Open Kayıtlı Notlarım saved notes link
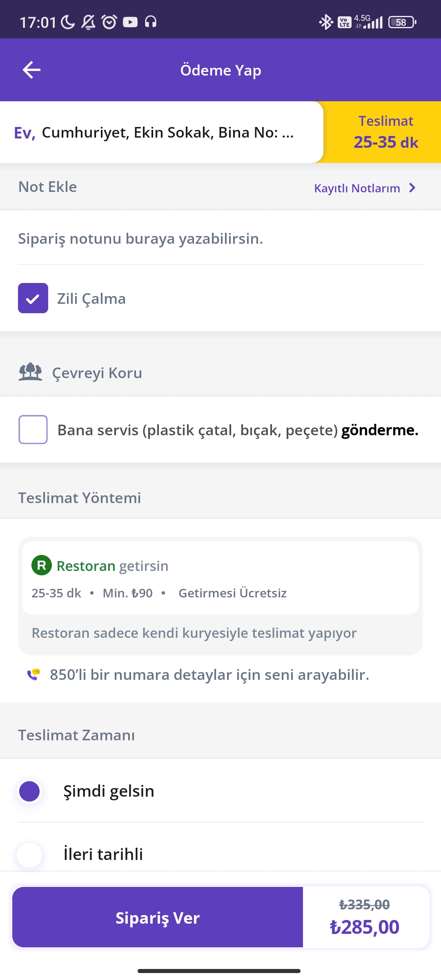The image size is (441, 980). tap(357, 188)
